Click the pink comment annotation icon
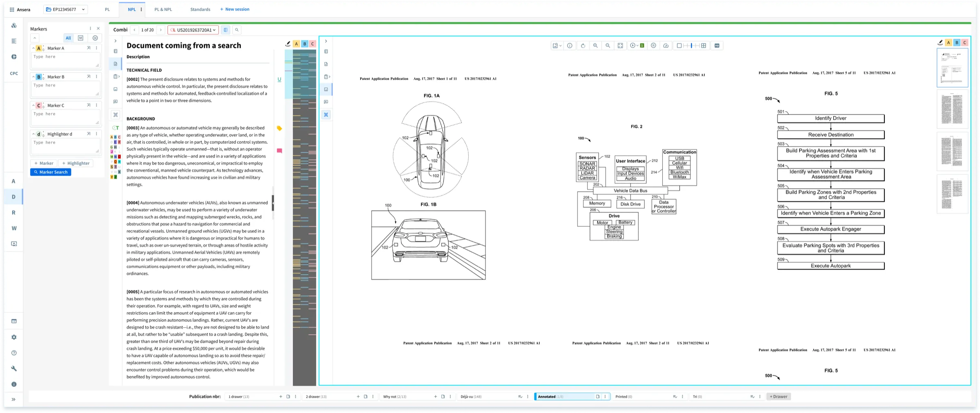The image size is (980, 413). 279,151
